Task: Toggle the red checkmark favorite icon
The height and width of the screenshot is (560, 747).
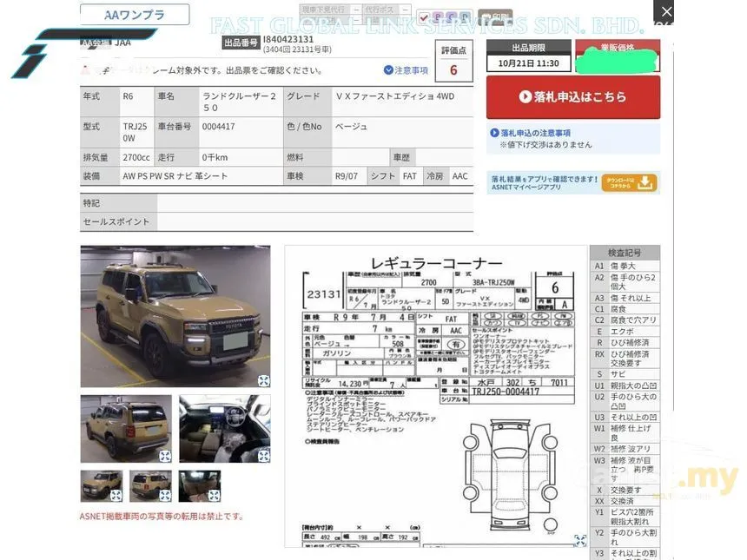Action: (x=424, y=17)
